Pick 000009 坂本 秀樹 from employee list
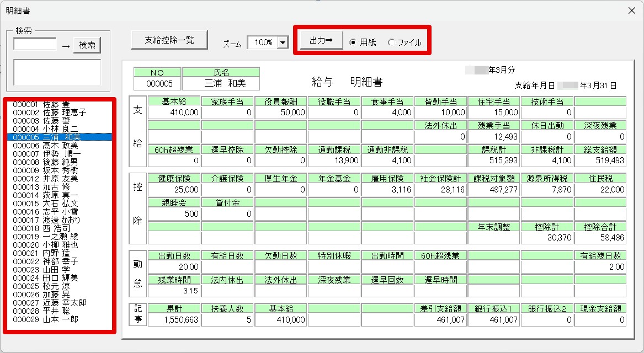The width and height of the screenshot is (644, 353). (x=45, y=170)
